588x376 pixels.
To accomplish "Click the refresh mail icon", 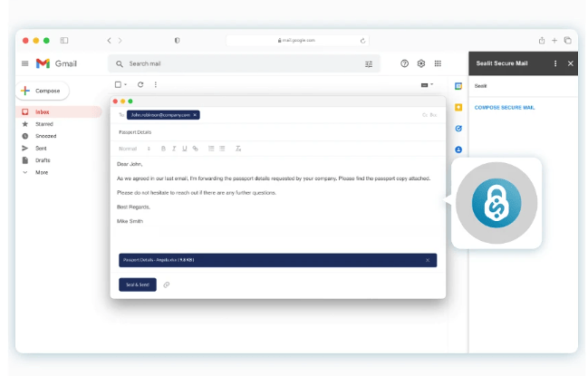I will [140, 84].
